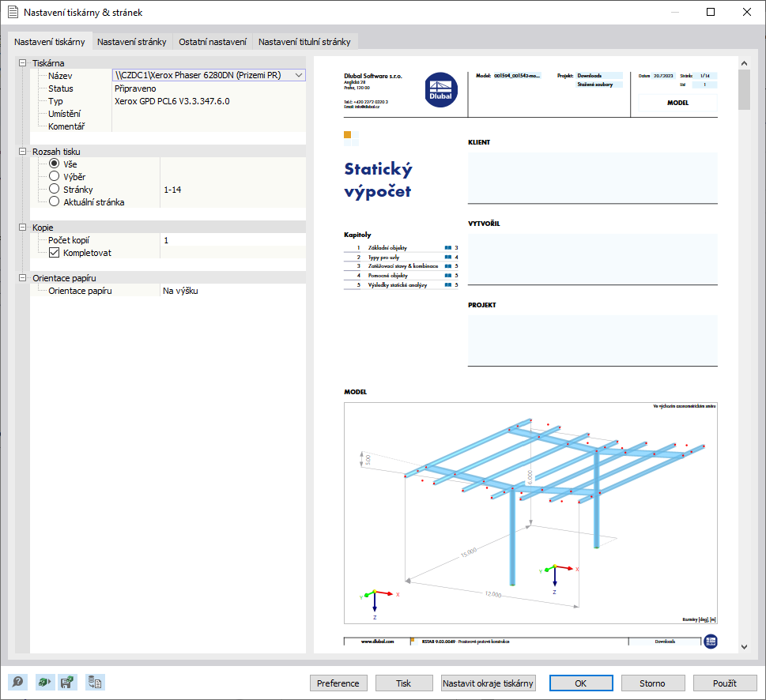Confirm with the OK button

click(581, 683)
